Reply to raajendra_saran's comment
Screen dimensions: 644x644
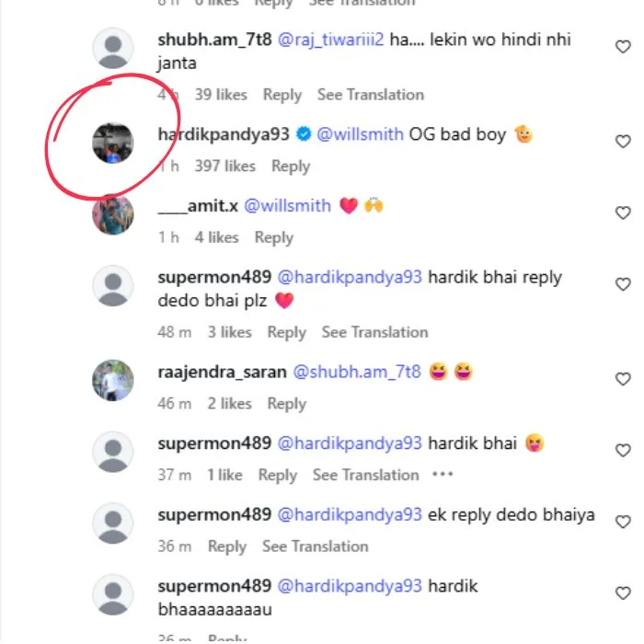(x=286, y=404)
